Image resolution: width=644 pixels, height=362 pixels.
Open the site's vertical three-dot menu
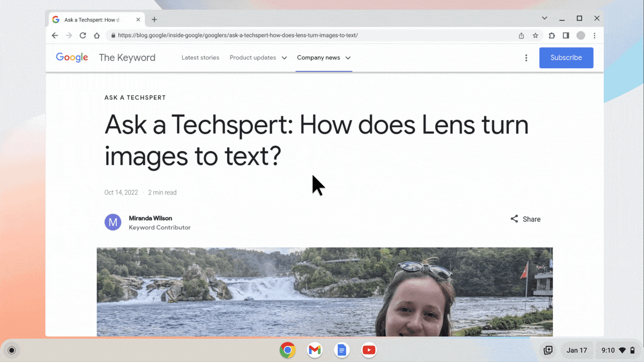[x=526, y=58]
